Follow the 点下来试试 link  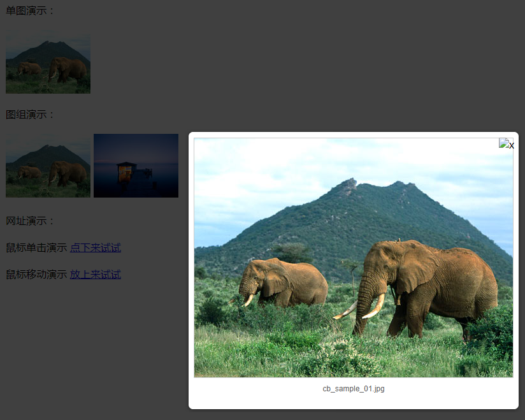point(96,248)
